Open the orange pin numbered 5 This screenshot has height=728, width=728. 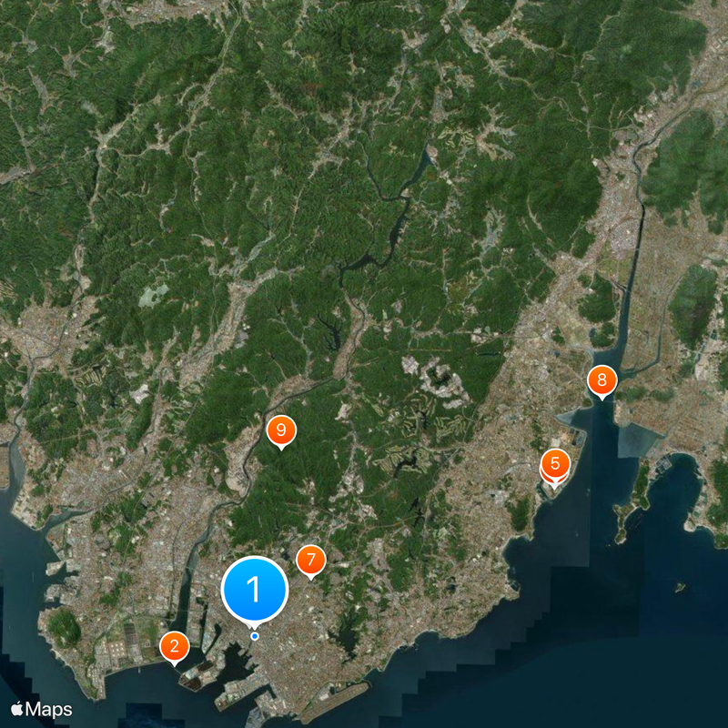[x=555, y=463]
